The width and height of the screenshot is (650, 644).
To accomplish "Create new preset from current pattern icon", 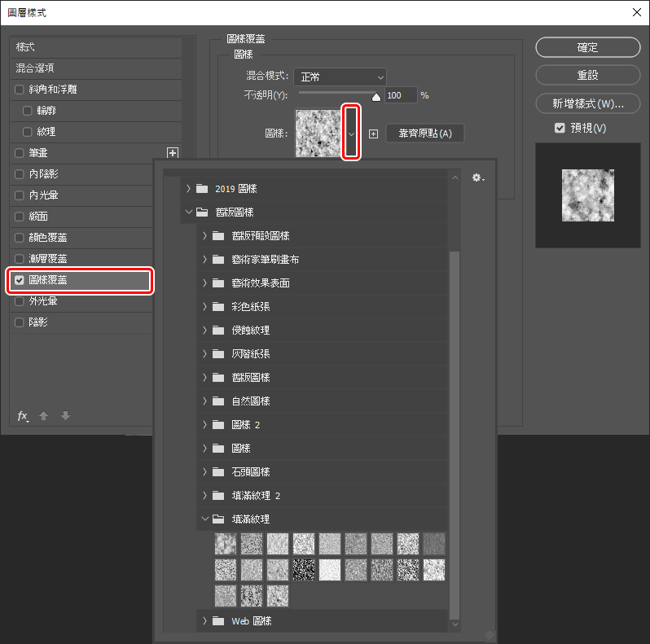I will (x=373, y=134).
